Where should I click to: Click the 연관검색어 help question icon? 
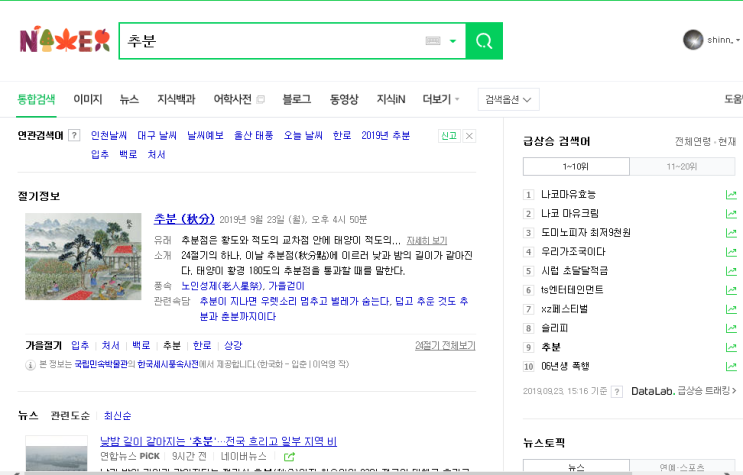click(74, 136)
